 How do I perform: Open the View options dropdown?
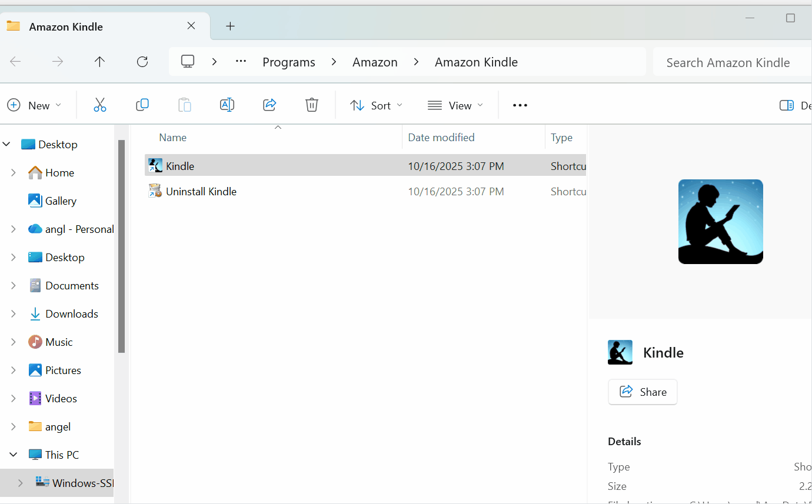click(x=455, y=105)
